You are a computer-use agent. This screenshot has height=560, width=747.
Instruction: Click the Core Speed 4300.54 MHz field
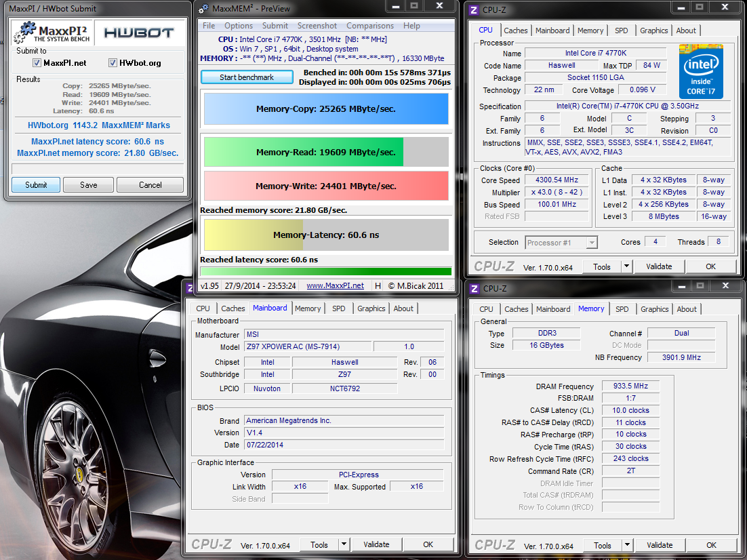pyautogui.click(x=557, y=180)
